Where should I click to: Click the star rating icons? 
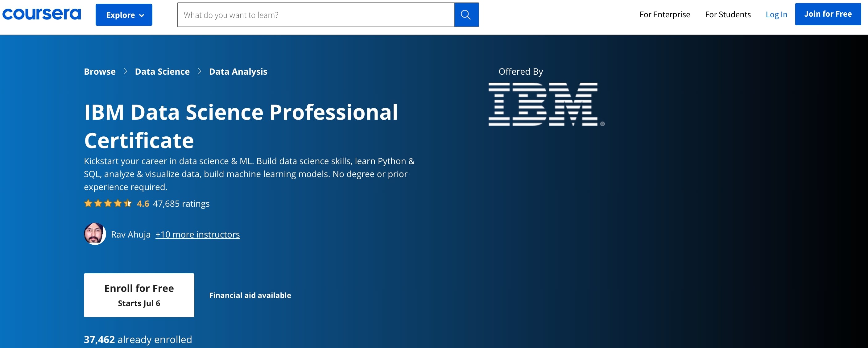click(x=108, y=204)
